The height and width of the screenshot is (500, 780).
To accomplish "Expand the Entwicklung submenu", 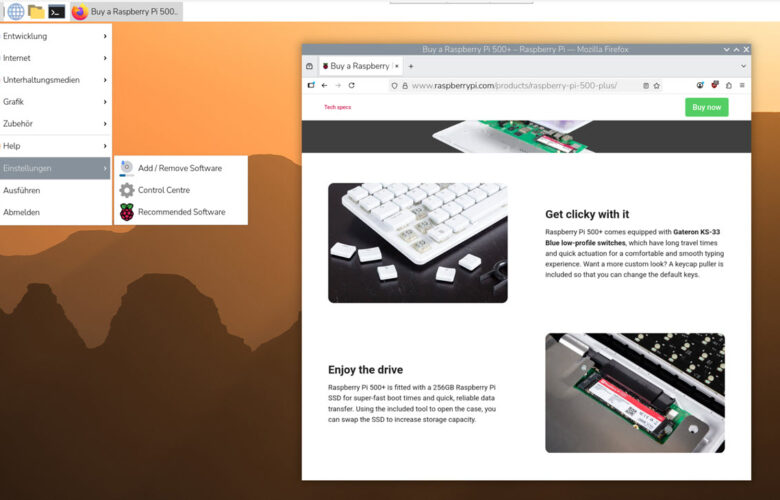I will click(x=55, y=36).
